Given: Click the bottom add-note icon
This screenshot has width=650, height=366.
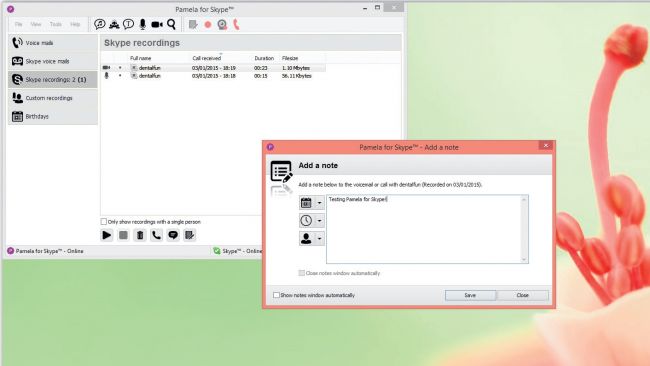Looking at the screenshot, I should click(190, 235).
